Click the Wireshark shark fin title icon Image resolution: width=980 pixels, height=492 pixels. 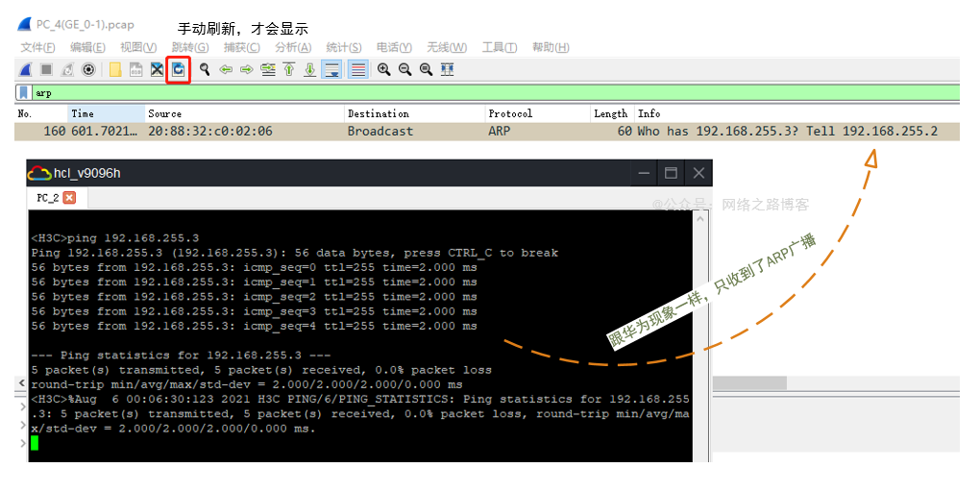click(24, 24)
